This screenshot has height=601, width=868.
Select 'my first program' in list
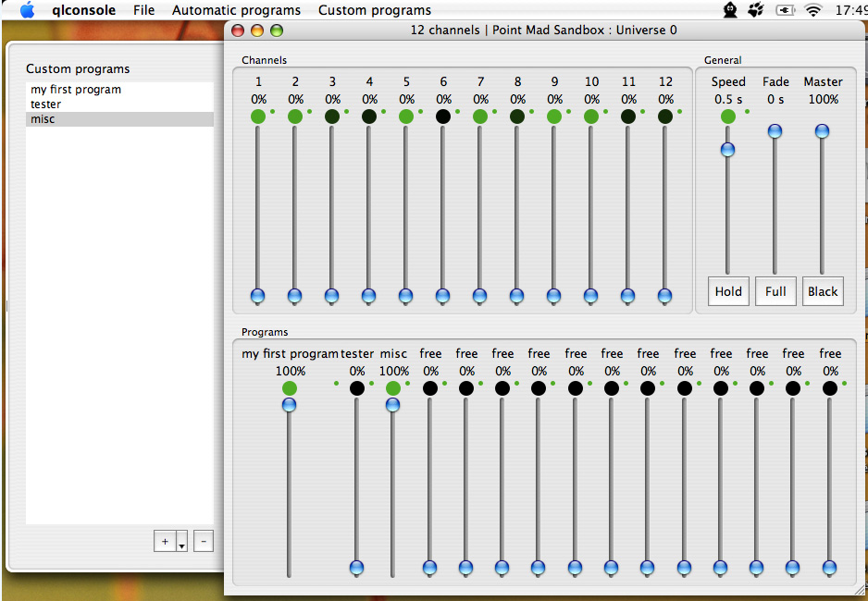[x=119, y=90]
